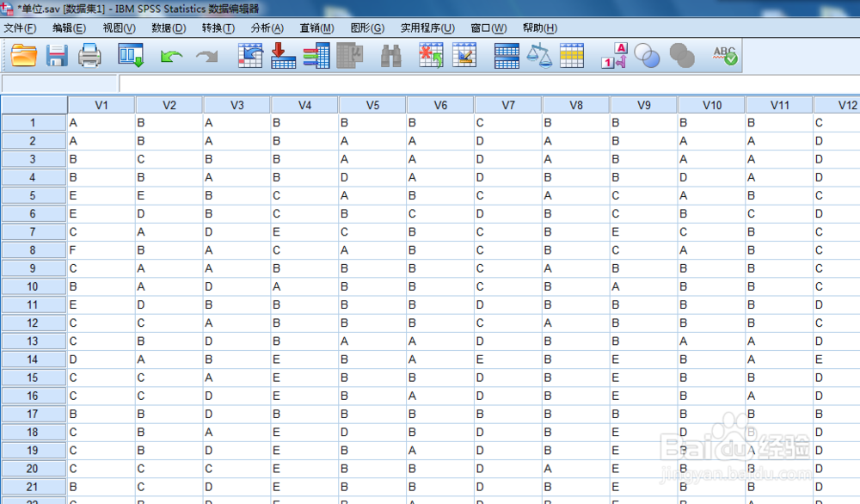Click the Run descriptive statistics icon

[350, 56]
